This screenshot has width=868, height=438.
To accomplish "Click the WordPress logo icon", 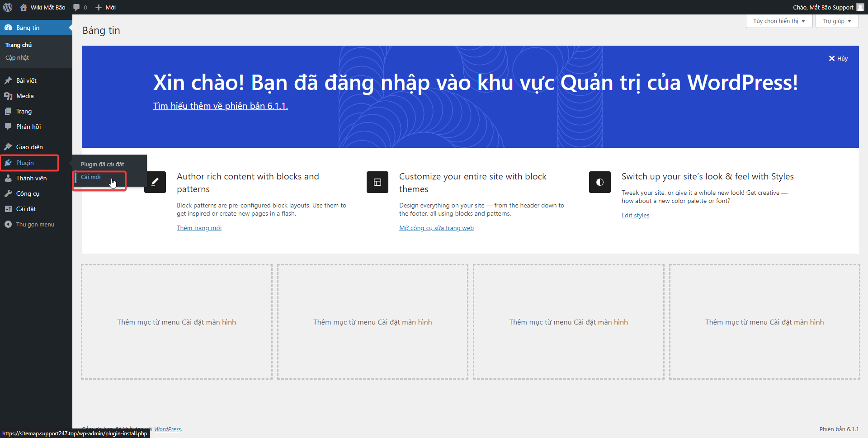I will [x=8, y=7].
